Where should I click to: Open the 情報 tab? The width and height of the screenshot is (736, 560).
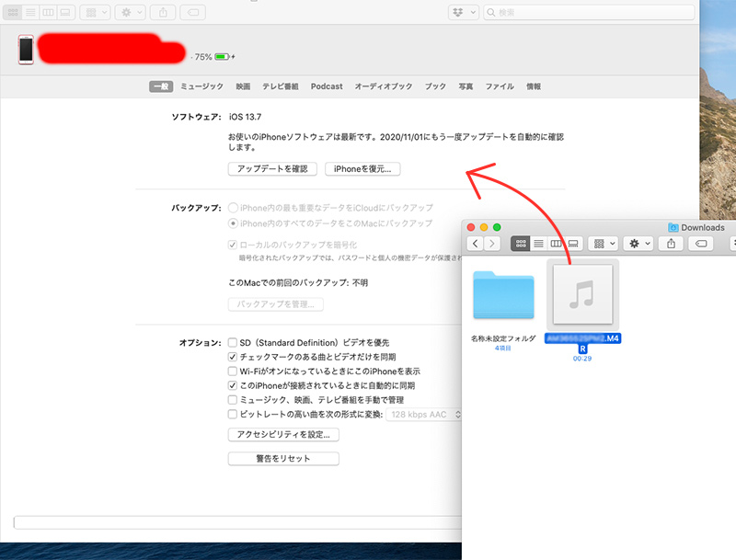534,86
